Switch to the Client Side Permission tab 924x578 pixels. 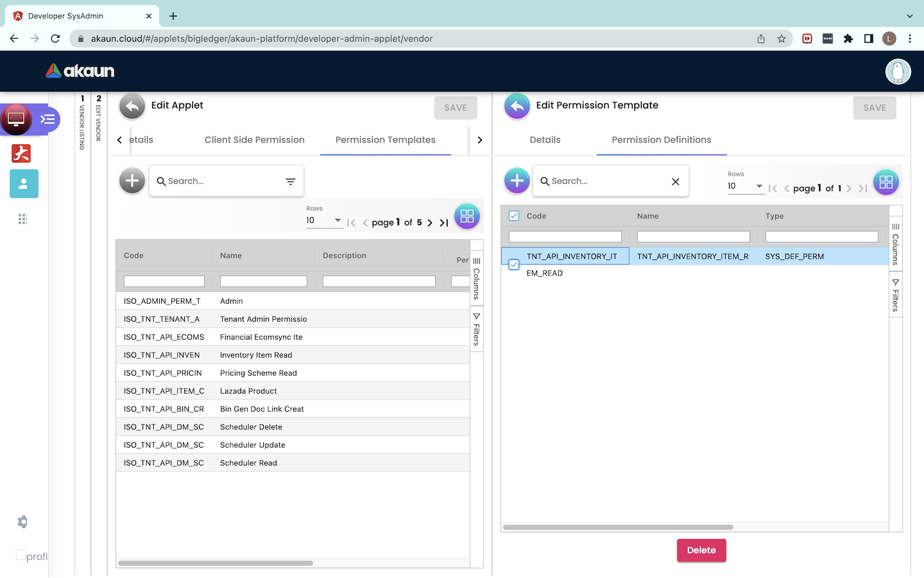point(254,140)
